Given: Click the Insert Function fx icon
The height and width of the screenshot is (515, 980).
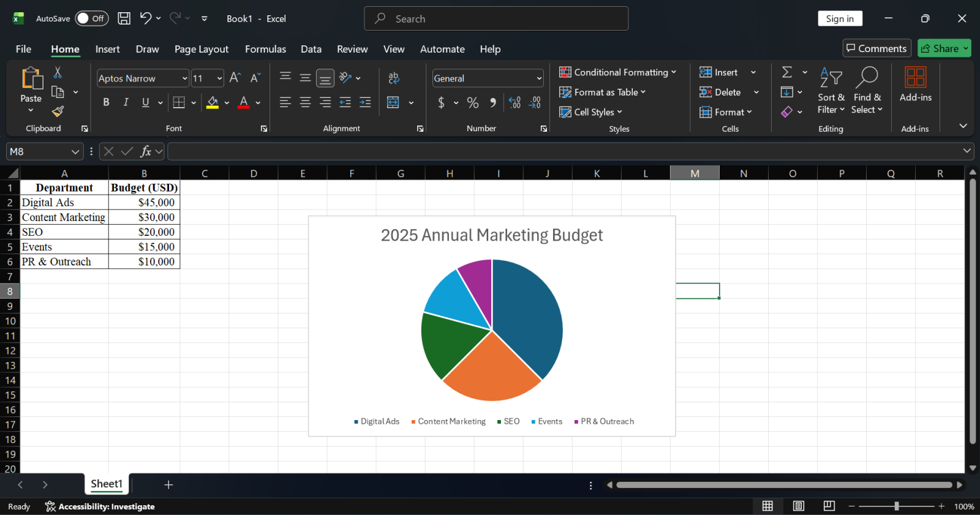Looking at the screenshot, I should pyautogui.click(x=146, y=151).
